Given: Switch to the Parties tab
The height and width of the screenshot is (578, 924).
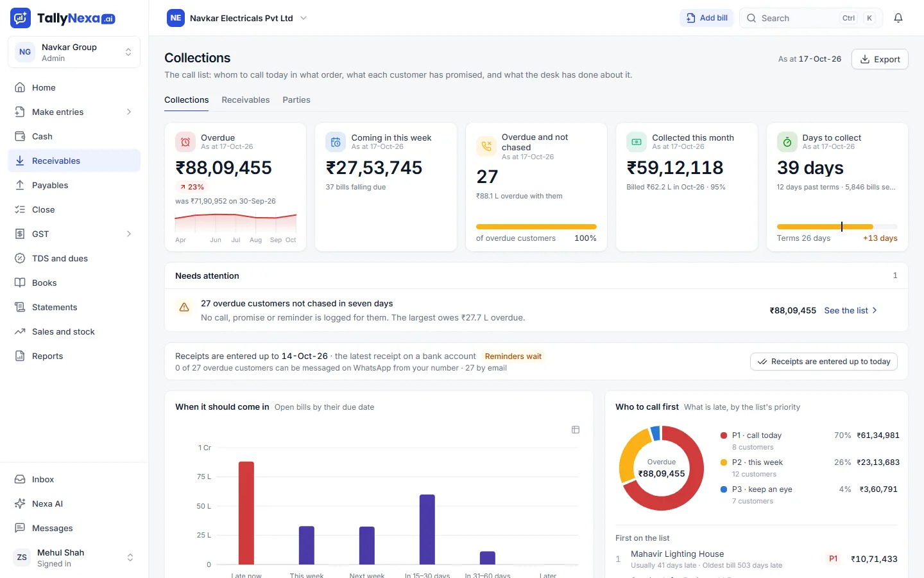Looking at the screenshot, I should click(296, 100).
